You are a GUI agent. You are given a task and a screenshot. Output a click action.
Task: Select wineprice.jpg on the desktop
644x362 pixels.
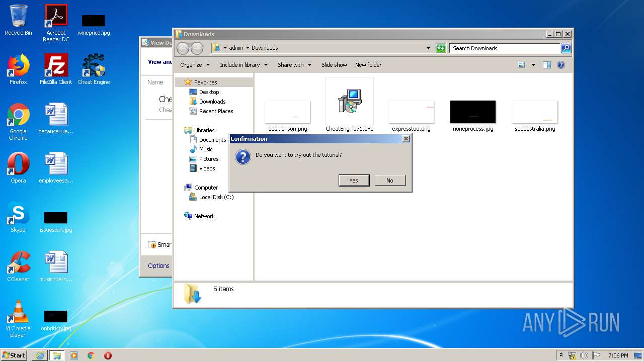coord(94,24)
